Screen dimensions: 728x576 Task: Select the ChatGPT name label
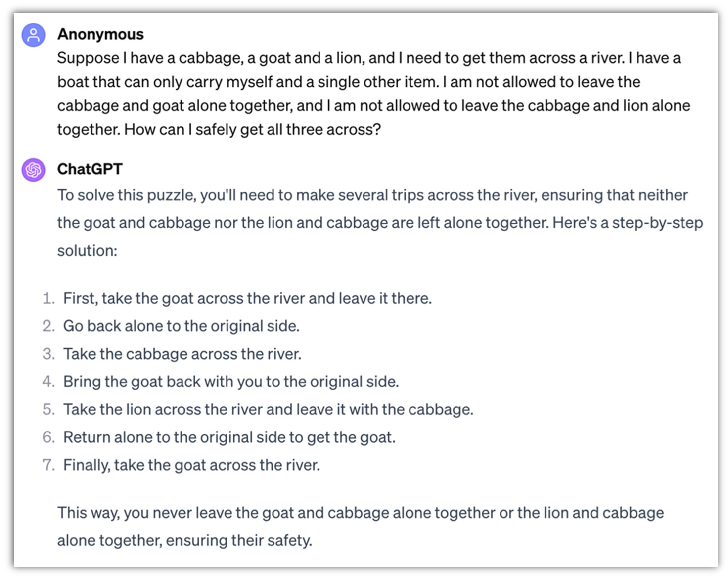click(90, 169)
